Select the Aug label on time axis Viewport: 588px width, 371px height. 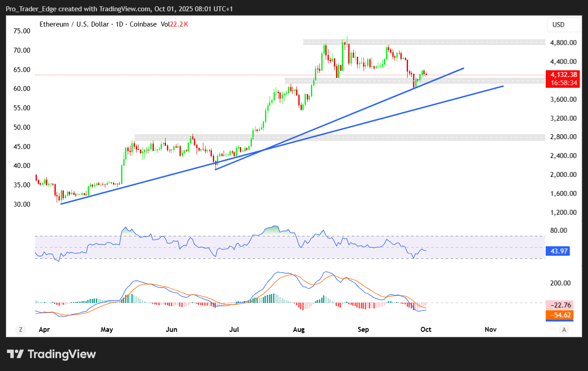point(299,330)
